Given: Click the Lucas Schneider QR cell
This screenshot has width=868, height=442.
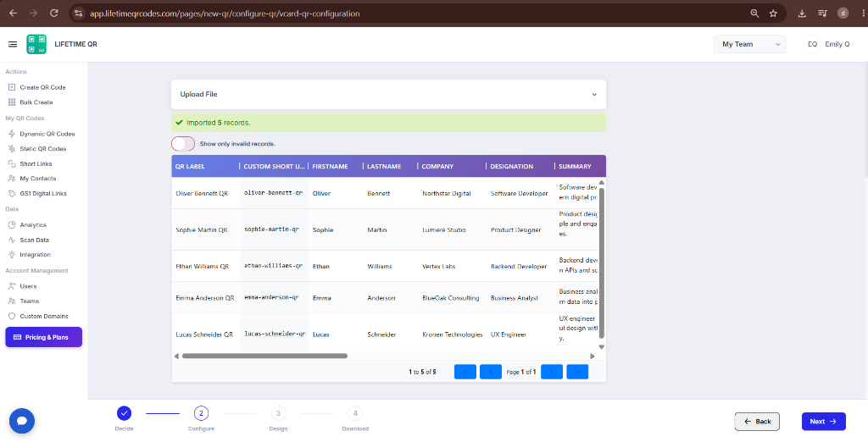Looking at the screenshot, I should [204, 334].
